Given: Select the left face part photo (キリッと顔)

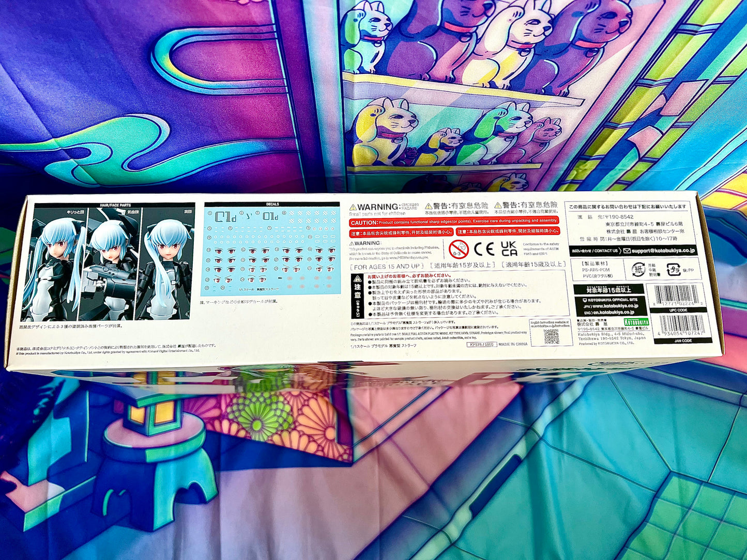Looking at the screenshot, I should click(x=54, y=264).
